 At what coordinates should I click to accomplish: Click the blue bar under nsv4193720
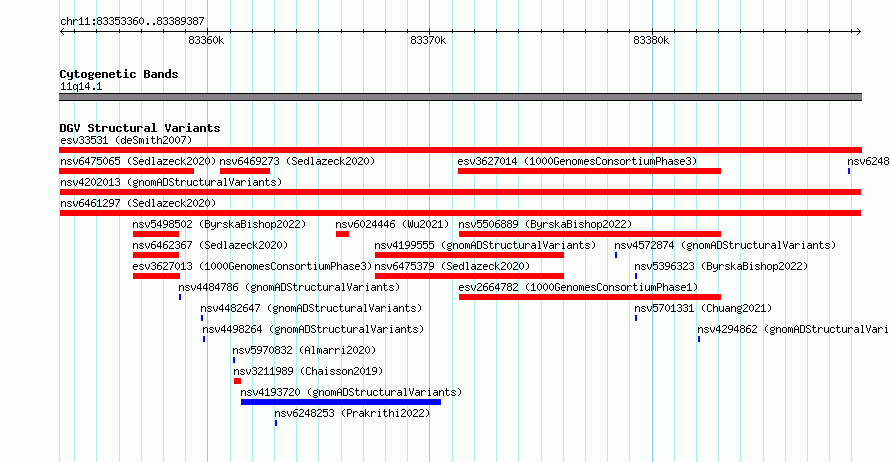[x=341, y=402]
